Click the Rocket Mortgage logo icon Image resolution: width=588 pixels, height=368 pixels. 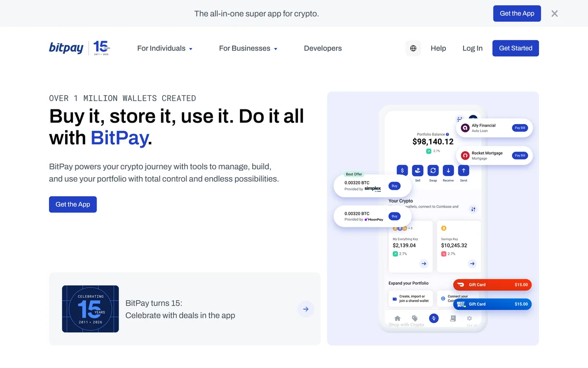[x=465, y=156]
